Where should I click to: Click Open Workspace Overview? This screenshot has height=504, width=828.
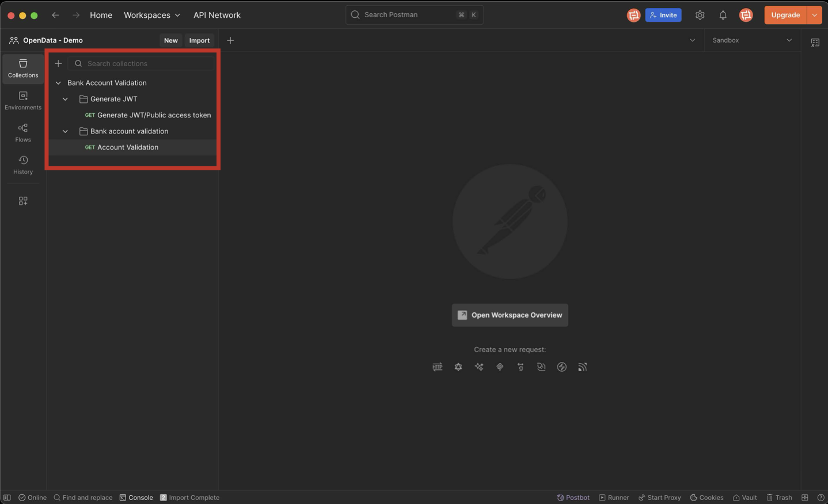510,315
